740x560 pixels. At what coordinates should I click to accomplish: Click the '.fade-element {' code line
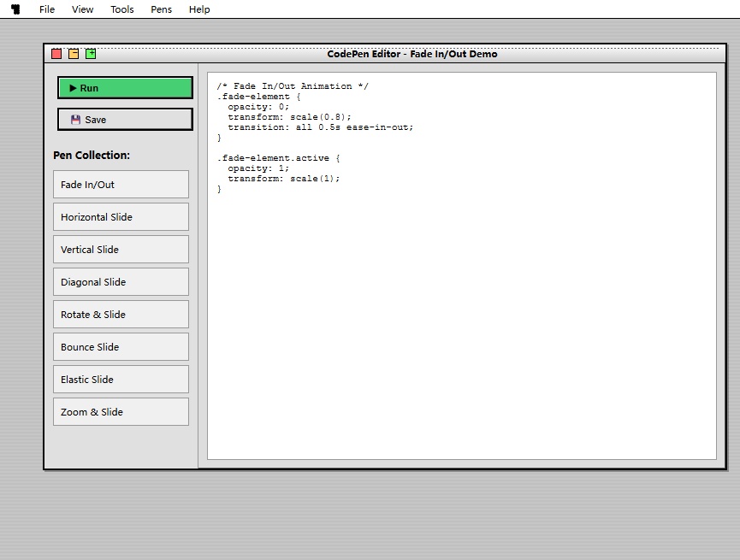coord(258,97)
